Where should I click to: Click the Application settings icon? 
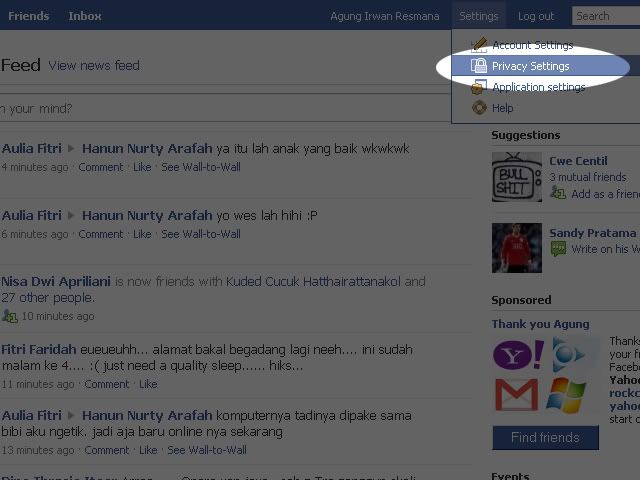(x=479, y=87)
